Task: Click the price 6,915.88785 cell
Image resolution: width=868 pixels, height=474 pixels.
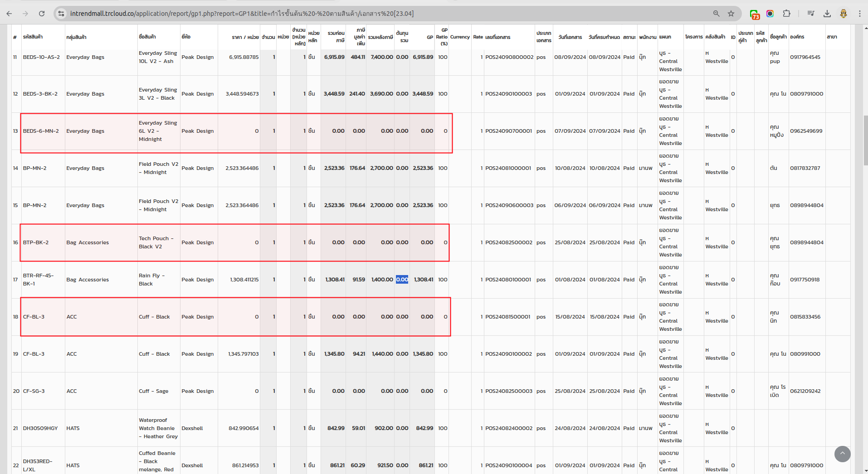Action: pyautogui.click(x=244, y=57)
